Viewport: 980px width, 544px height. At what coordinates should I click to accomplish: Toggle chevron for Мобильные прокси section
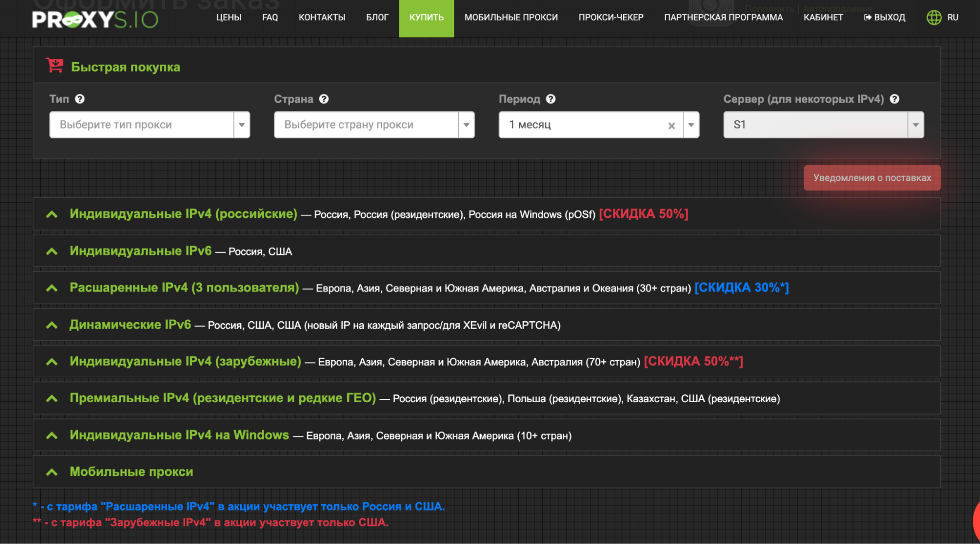pyautogui.click(x=51, y=472)
